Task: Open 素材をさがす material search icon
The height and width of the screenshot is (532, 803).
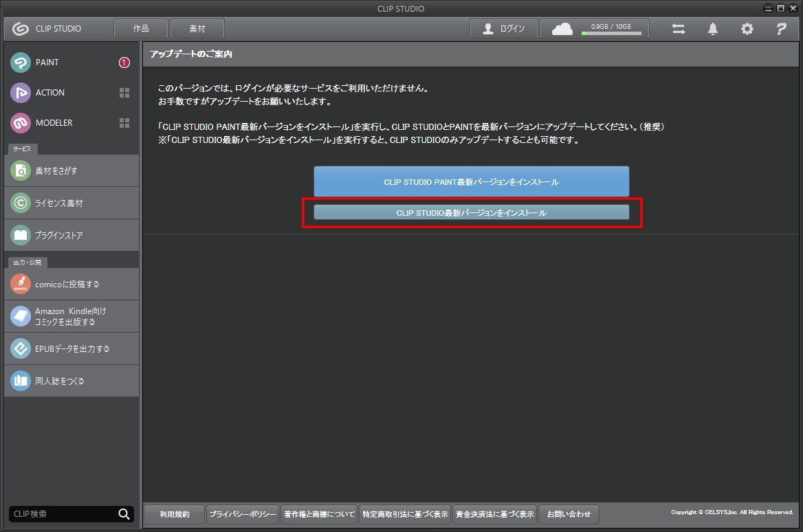Action: 21,170
